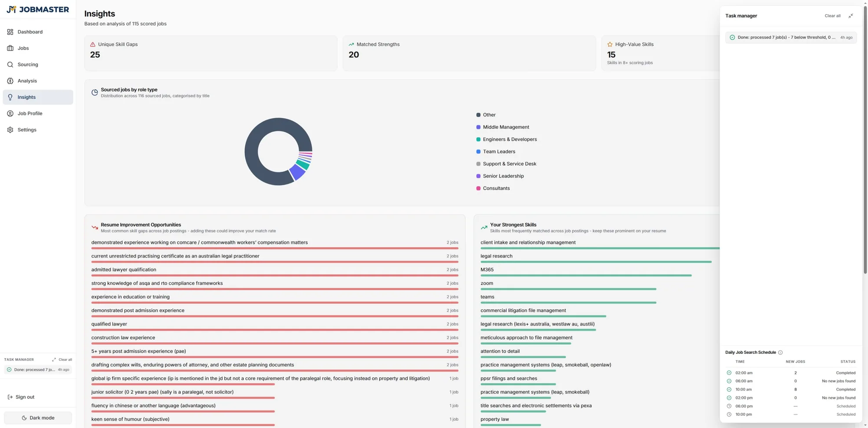Click the Dashboard grid icon

point(10,32)
